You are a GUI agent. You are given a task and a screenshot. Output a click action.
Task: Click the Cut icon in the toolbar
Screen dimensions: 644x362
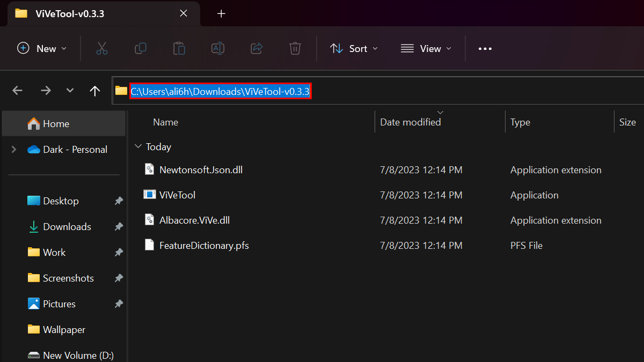click(102, 48)
